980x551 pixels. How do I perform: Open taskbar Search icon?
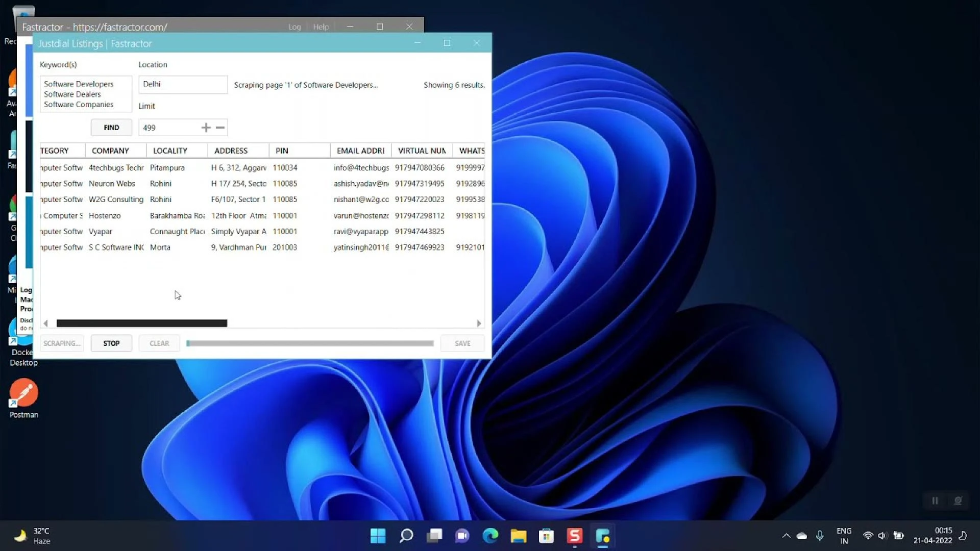coord(406,536)
